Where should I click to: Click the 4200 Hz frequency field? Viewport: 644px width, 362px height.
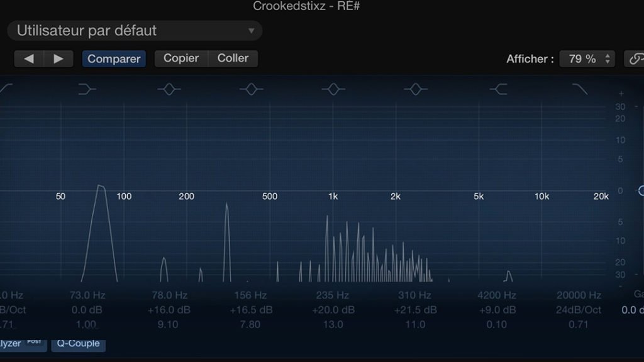(497, 295)
